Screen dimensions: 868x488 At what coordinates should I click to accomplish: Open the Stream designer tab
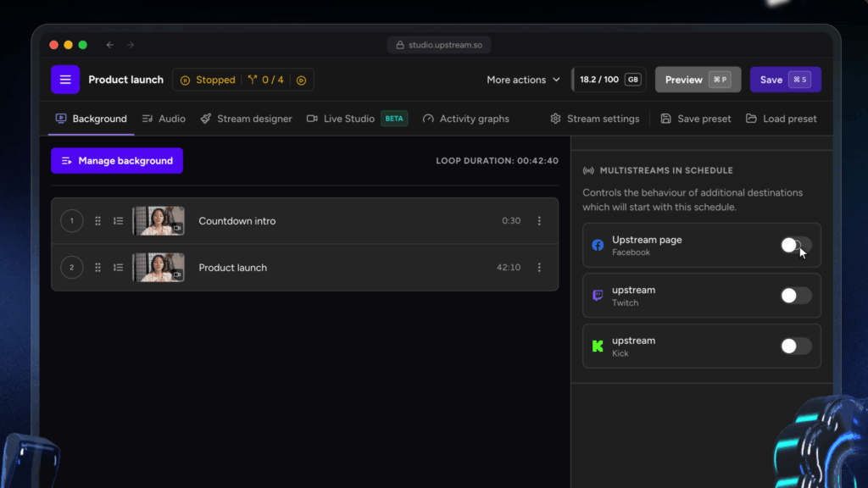[x=247, y=119]
